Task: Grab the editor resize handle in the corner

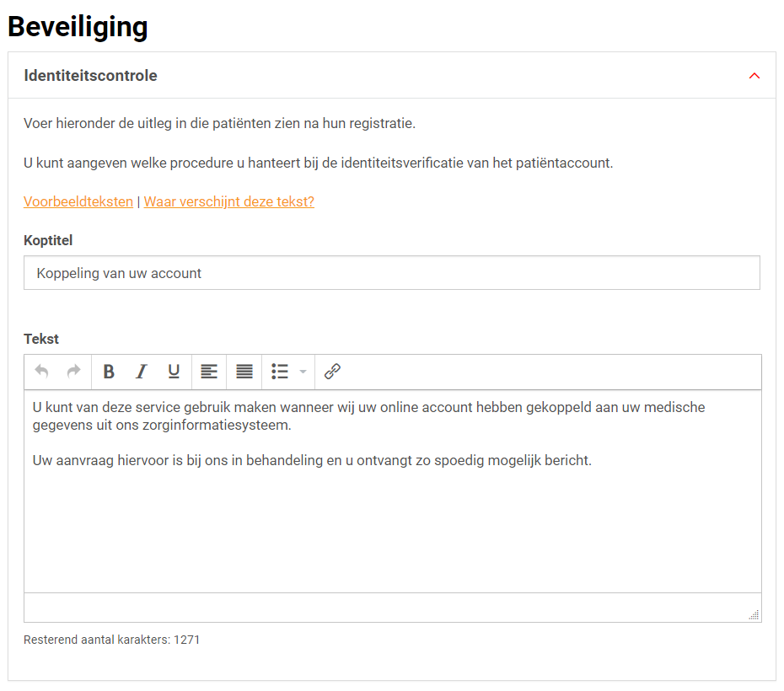Action: coord(754,615)
